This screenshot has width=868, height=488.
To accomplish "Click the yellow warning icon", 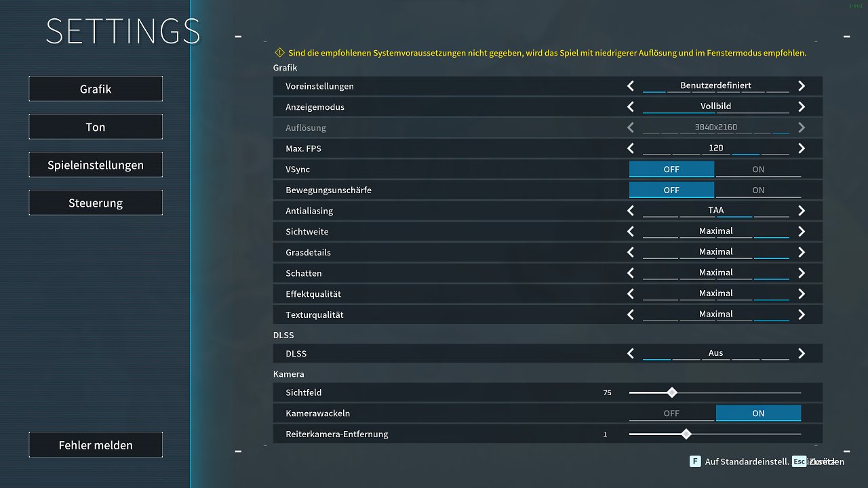I will (x=279, y=52).
